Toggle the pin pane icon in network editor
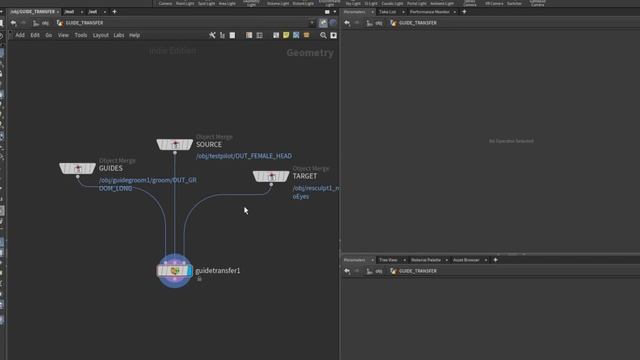This screenshot has width=640, height=360. 323,23
